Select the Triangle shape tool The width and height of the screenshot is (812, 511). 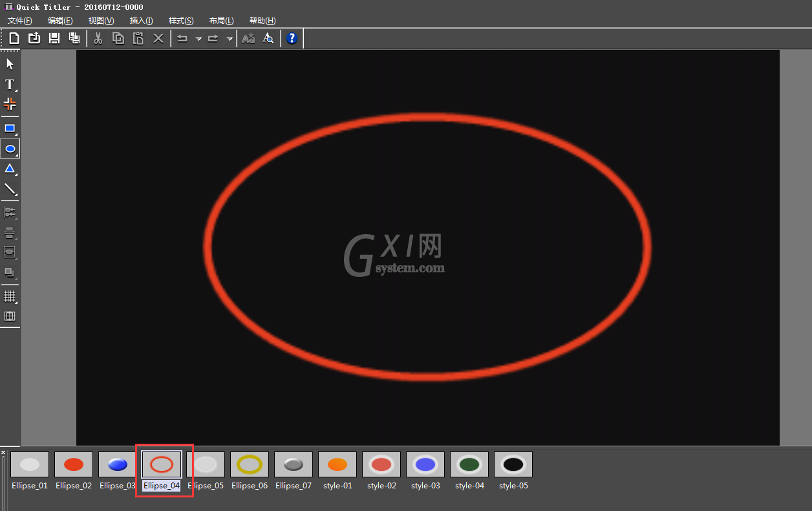[10, 169]
